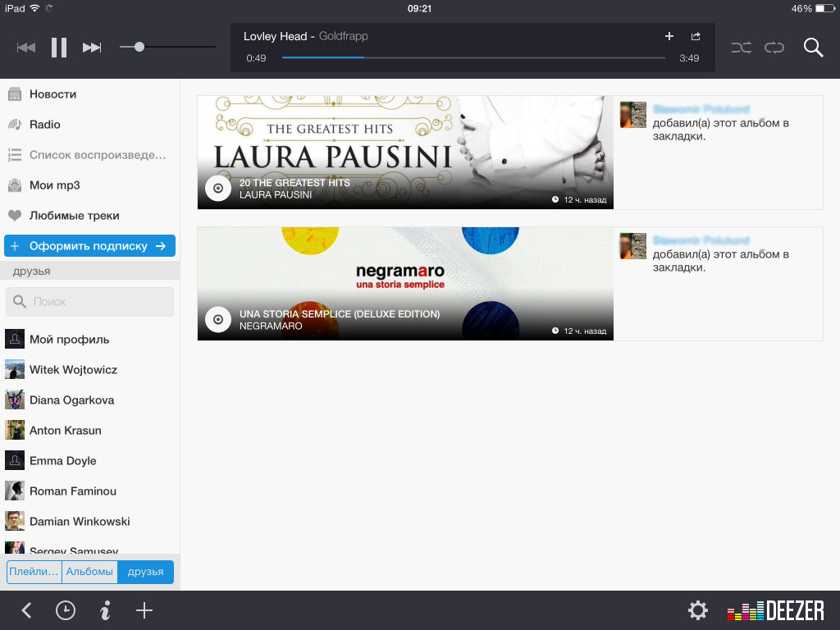Skip to the next track
This screenshot has width=840, height=630.
(92, 48)
